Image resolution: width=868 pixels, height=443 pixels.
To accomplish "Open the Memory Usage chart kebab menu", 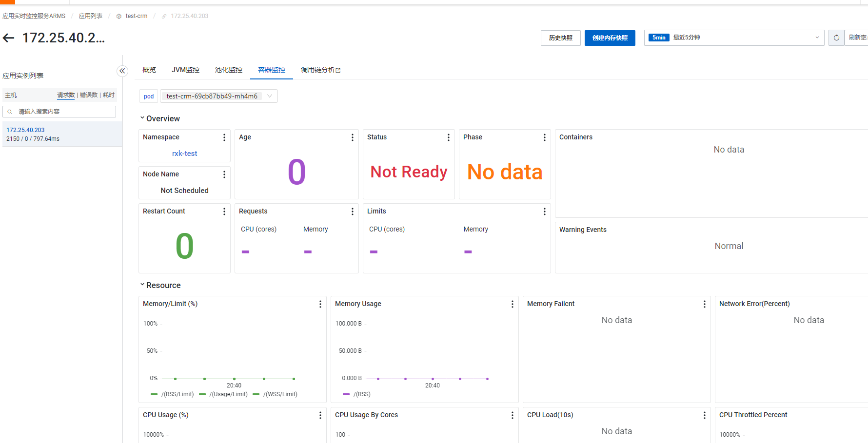I will pos(513,304).
